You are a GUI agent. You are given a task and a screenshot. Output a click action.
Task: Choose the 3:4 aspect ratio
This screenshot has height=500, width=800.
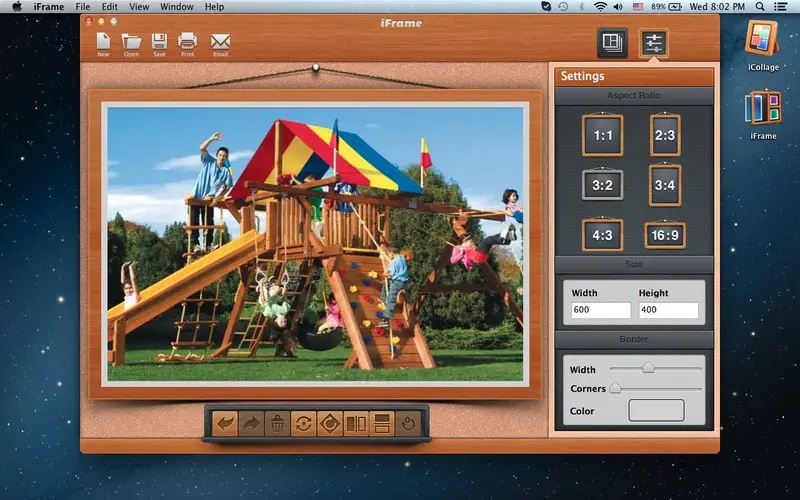(665, 185)
